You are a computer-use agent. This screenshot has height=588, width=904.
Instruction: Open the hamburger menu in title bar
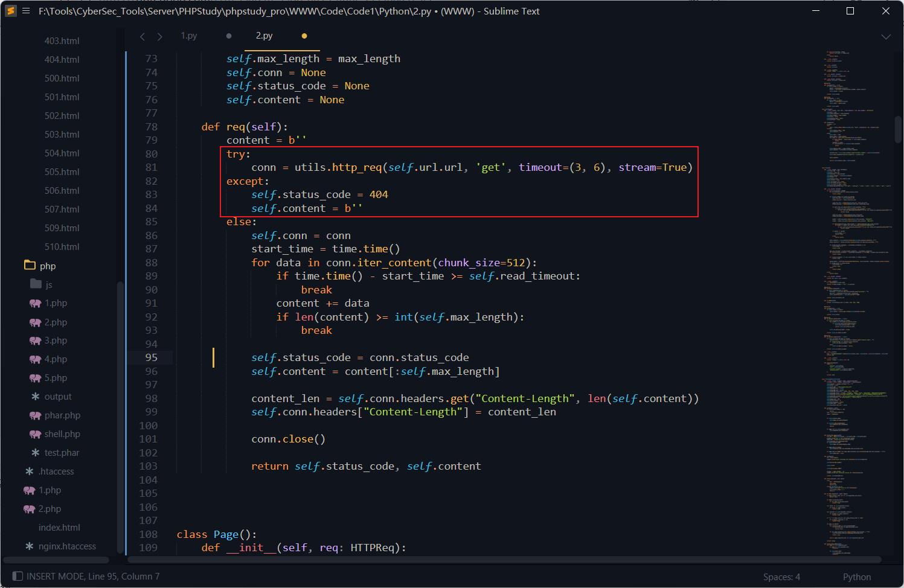(26, 11)
